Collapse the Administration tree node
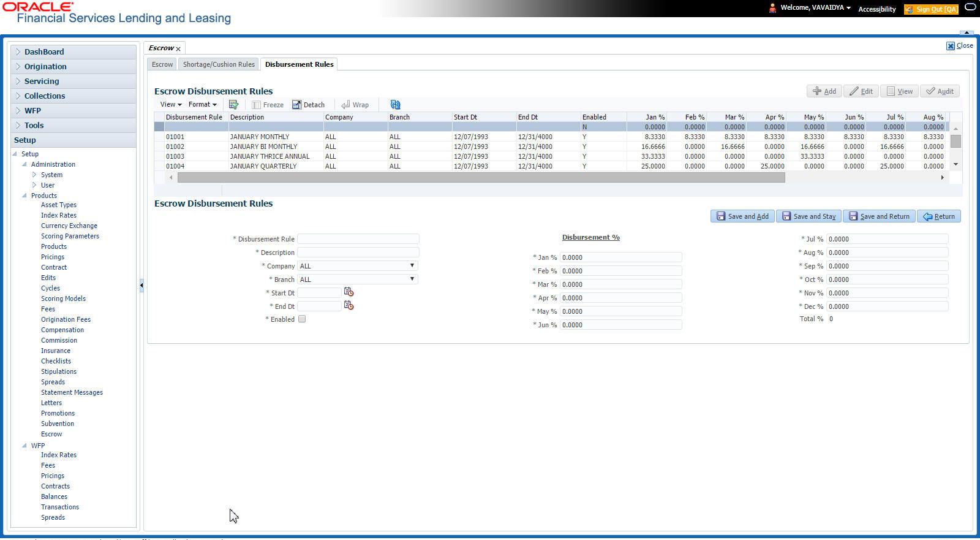Viewport: 980px width, 540px height. 24,164
